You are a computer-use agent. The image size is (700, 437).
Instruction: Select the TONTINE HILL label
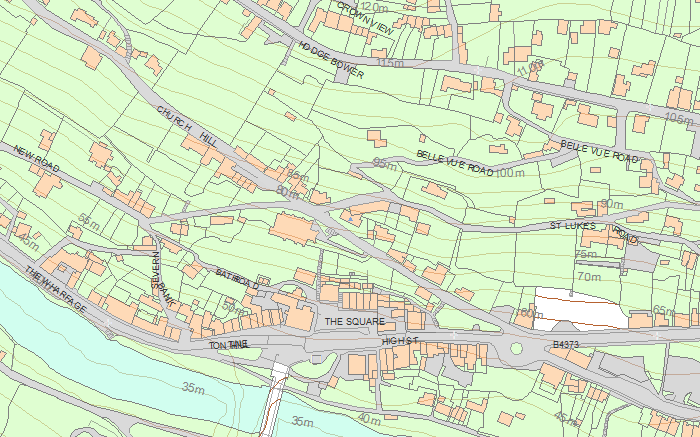229,345
